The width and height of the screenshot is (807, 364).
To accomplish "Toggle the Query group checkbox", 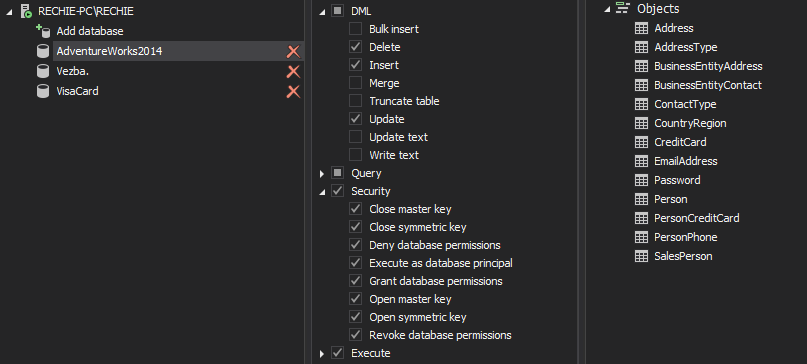I will pyautogui.click(x=338, y=173).
